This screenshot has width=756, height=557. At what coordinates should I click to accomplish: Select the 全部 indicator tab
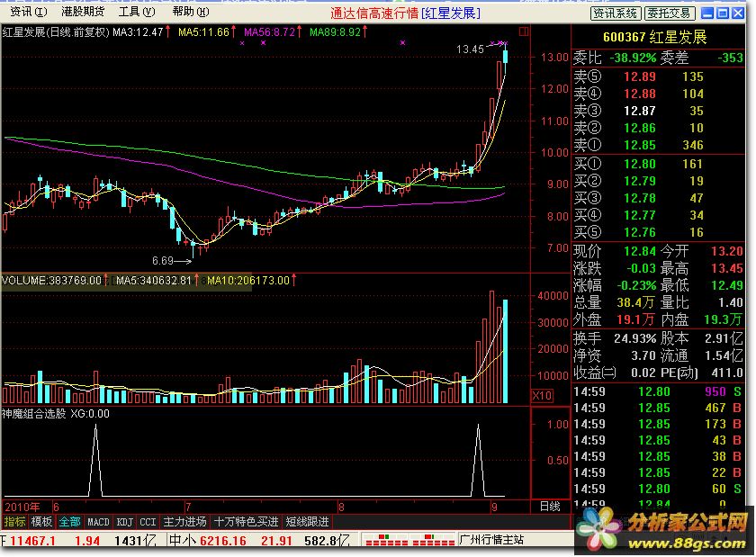69,522
